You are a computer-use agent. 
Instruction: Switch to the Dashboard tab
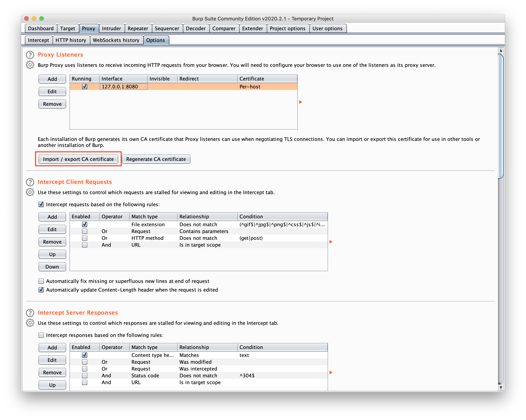[41, 28]
